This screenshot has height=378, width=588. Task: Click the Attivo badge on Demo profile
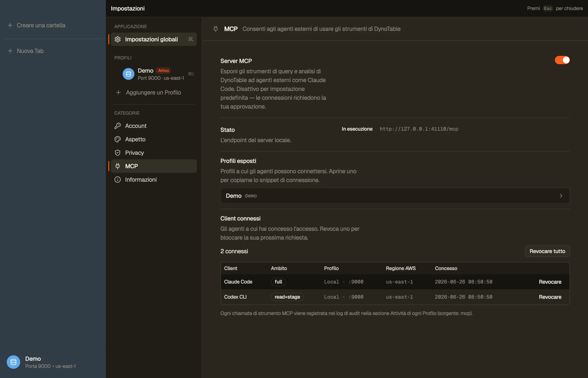point(163,70)
